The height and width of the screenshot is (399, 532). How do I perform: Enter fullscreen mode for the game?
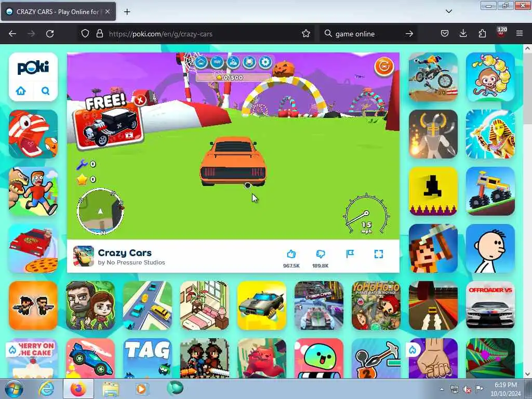click(379, 254)
